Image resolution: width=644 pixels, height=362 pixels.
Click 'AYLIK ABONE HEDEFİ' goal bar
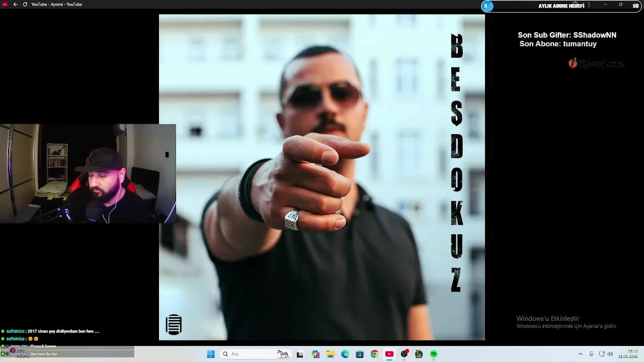click(561, 6)
